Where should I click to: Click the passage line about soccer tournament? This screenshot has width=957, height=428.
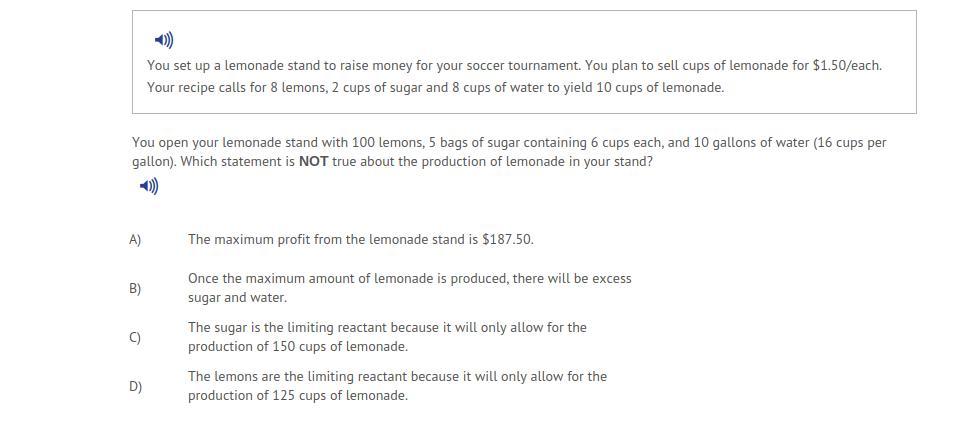point(515,65)
